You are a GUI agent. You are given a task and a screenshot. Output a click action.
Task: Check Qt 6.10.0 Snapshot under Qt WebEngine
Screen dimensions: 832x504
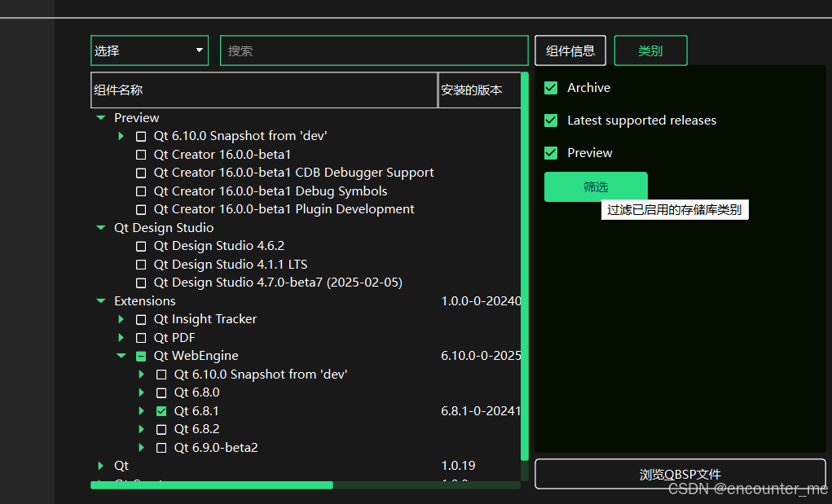[161, 375]
